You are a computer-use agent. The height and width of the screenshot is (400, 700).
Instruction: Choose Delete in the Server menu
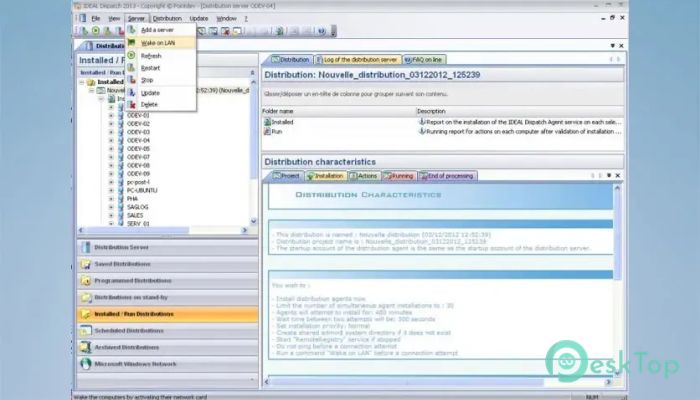(x=161, y=104)
